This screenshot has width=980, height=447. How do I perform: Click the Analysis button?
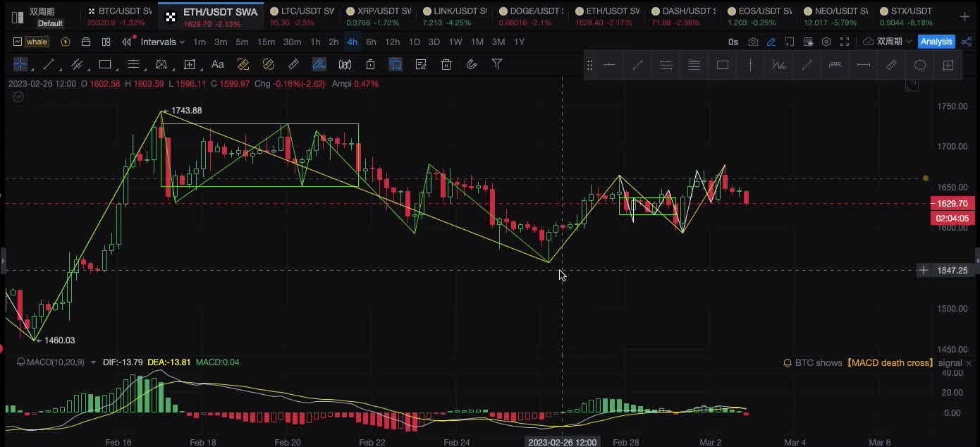pyautogui.click(x=936, y=42)
